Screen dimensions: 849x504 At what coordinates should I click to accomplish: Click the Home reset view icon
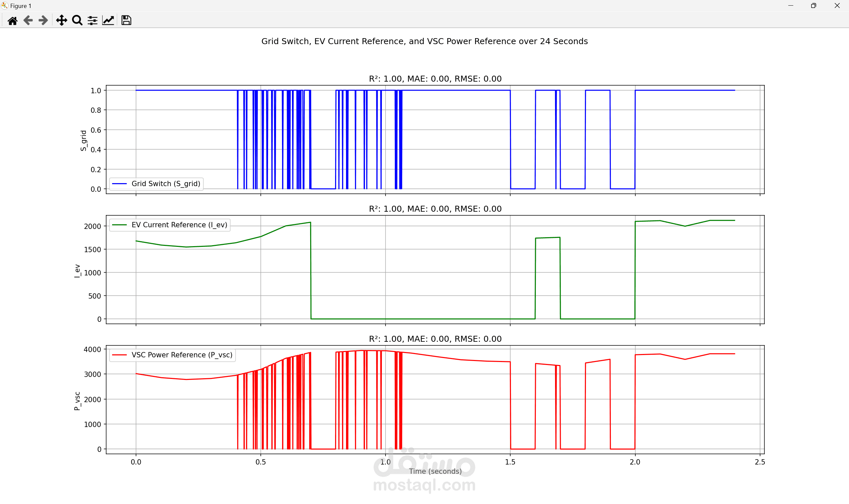point(13,21)
